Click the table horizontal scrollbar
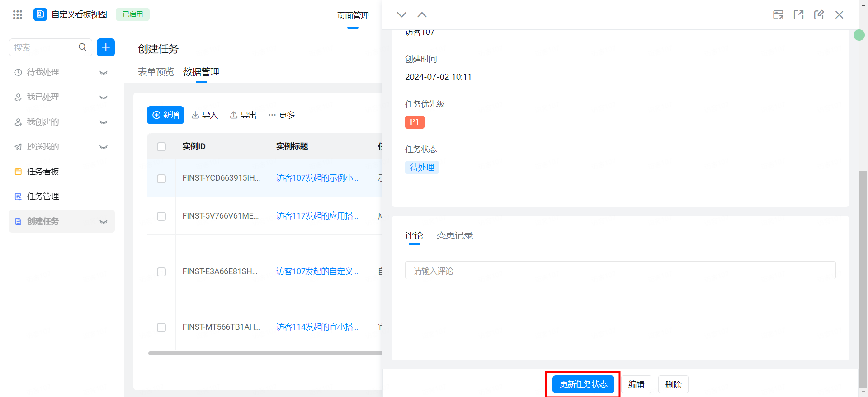 [265, 353]
